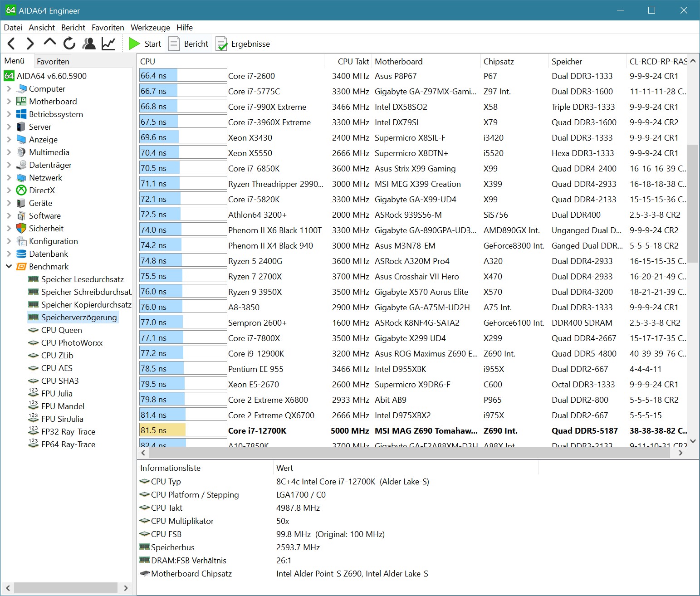Viewport: 700px width, 596px height.
Task: Expand the Computer tree node
Action: (x=9, y=89)
